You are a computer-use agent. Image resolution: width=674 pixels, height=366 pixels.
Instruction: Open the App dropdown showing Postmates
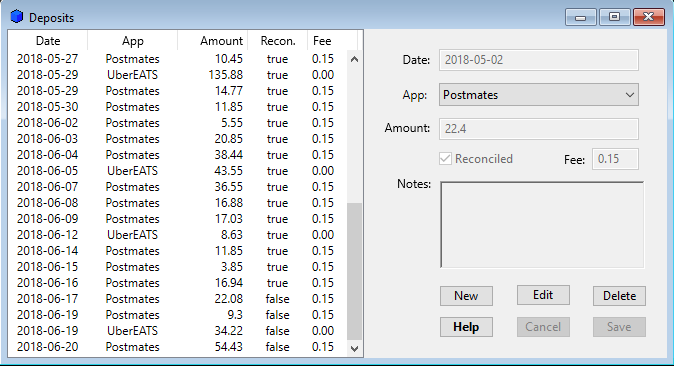539,95
